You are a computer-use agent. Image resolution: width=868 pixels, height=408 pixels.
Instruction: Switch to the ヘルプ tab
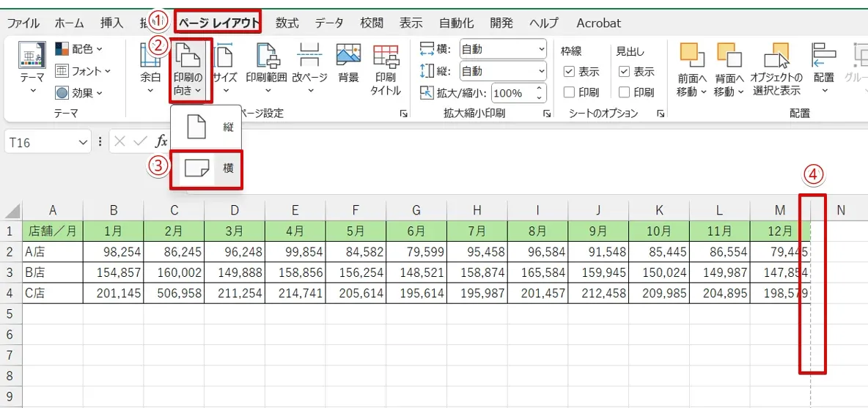tap(544, 23)
